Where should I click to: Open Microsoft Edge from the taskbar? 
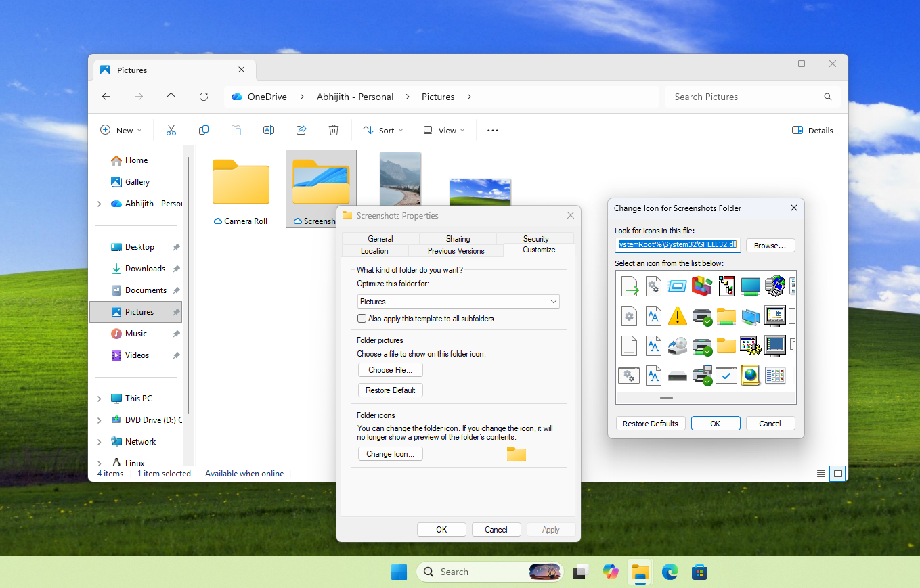point(670,572)
